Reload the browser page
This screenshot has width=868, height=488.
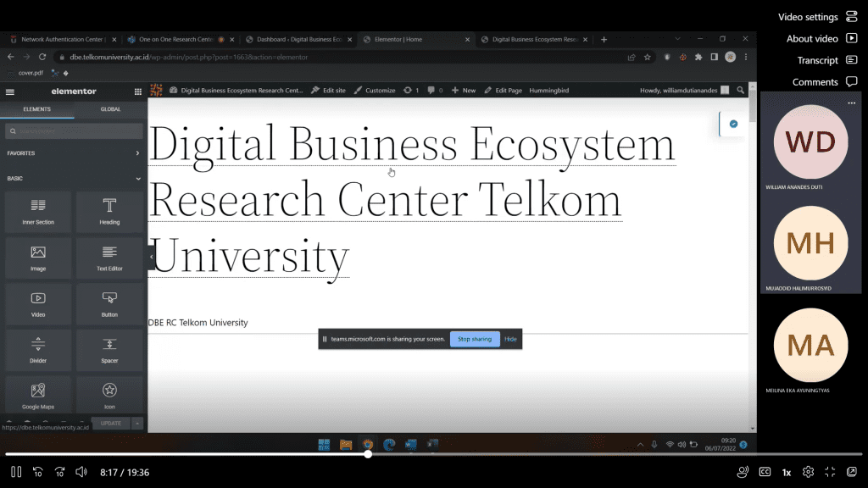pyautogui.click(x=42, y=57)
